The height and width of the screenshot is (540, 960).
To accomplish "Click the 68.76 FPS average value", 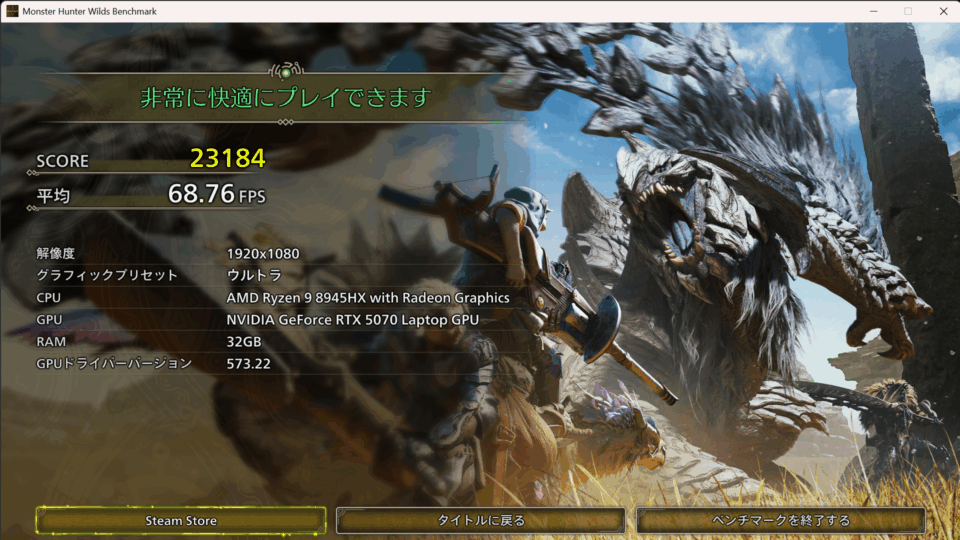I will click(x=216, y=194).
